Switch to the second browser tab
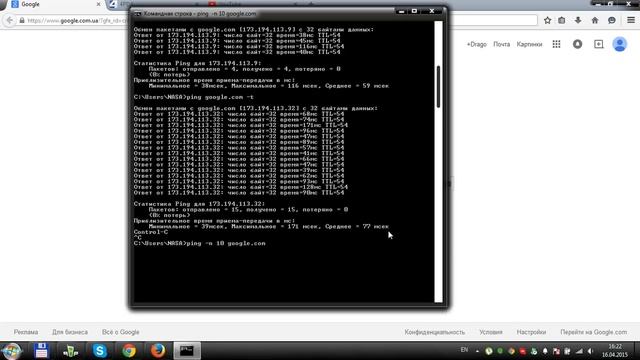This screenshot has width=640, height=360. (x=118, y=4)
